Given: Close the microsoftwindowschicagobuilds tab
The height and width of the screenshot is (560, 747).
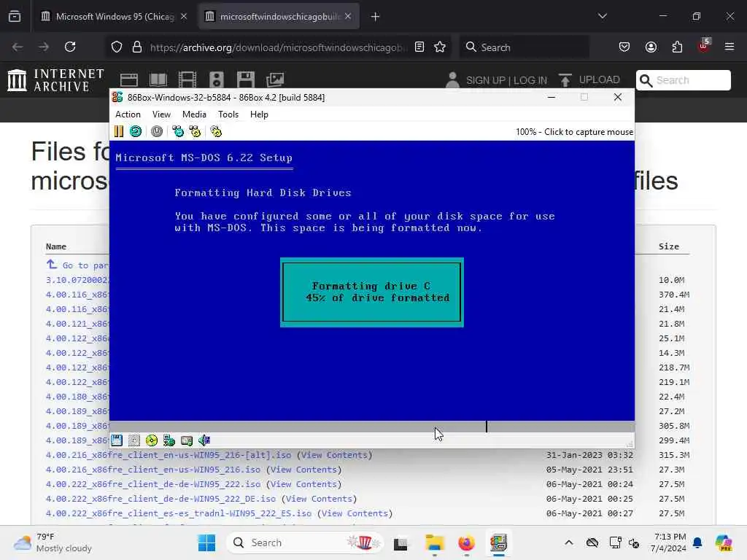Looking at the screenshot, I should 348,17.
